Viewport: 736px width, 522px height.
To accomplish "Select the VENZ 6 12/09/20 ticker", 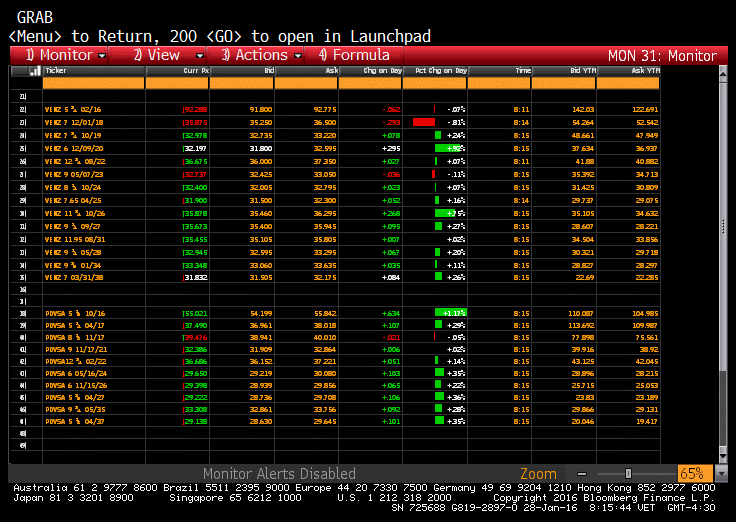I will [x=74, y=148].
